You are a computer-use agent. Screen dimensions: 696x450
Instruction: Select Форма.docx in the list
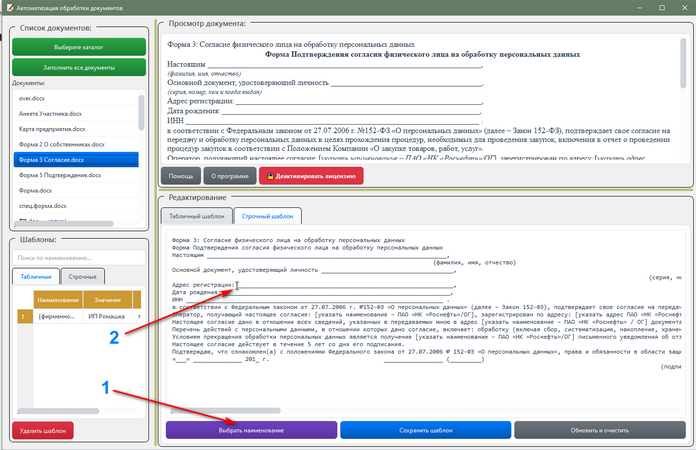pos(76,190)
